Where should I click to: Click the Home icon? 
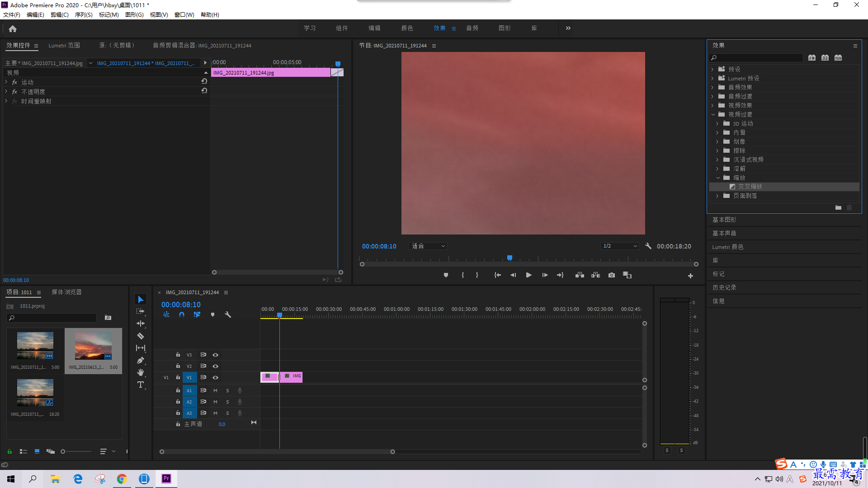[13, 28]
